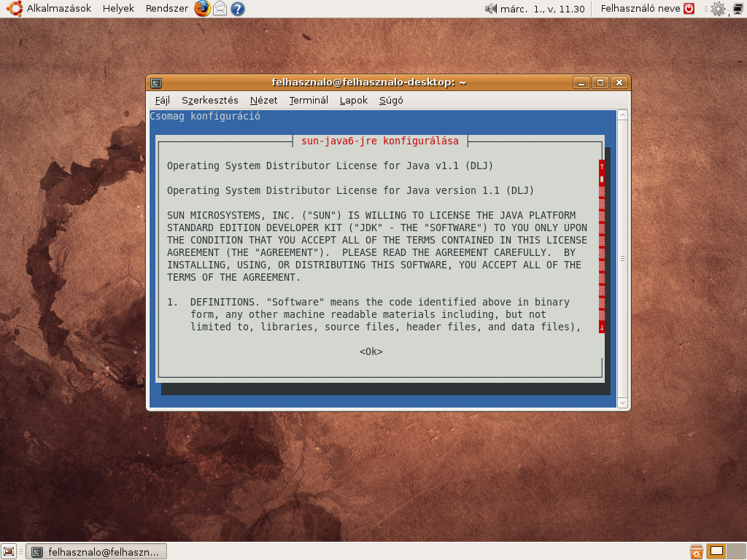
Task: Open the Terminál menu
Action: 309,101
